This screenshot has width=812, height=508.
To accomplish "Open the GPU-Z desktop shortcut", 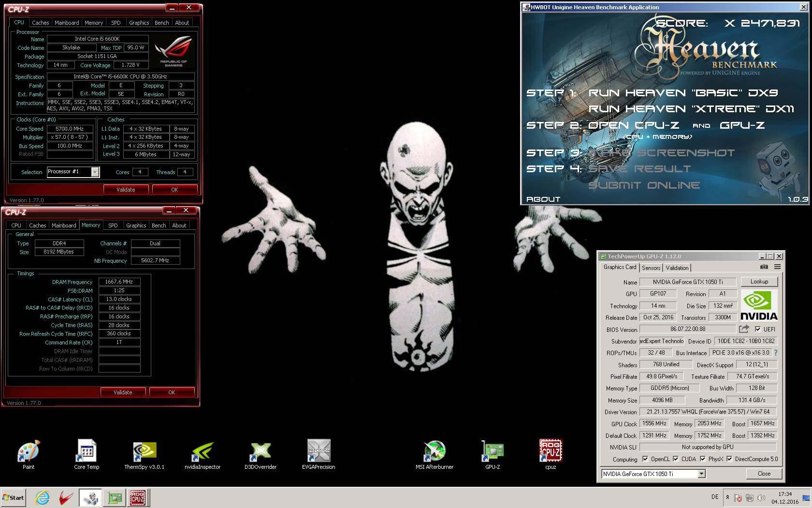I will pyautogui.click(x=493, y=454).
